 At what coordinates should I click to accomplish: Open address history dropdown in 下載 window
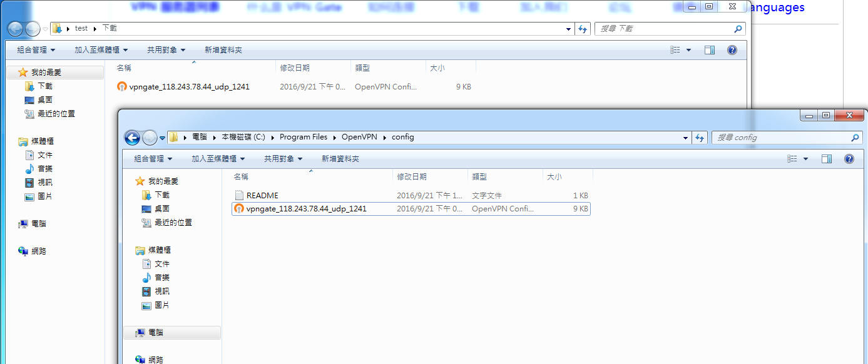pyautogui.click(x=568, y=29)
